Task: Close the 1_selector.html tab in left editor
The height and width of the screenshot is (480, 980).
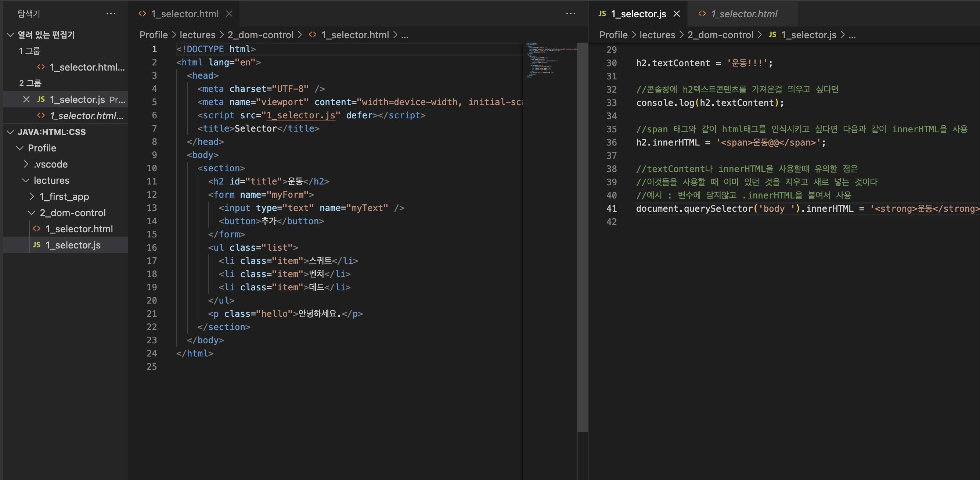Action: pyautogui.click(x=229, y=14)
